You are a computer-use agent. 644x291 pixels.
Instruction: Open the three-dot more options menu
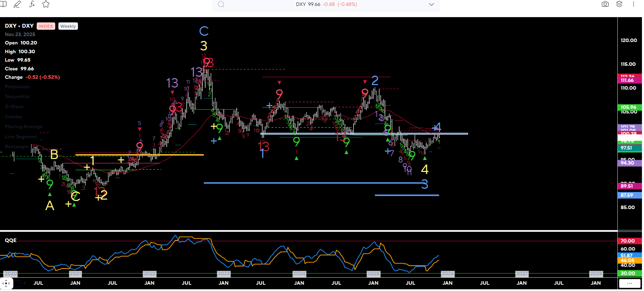[x=634, y=4]
